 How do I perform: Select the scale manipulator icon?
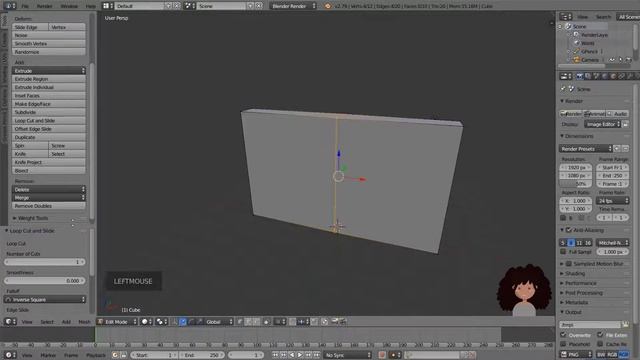click(x=199, y=322)
